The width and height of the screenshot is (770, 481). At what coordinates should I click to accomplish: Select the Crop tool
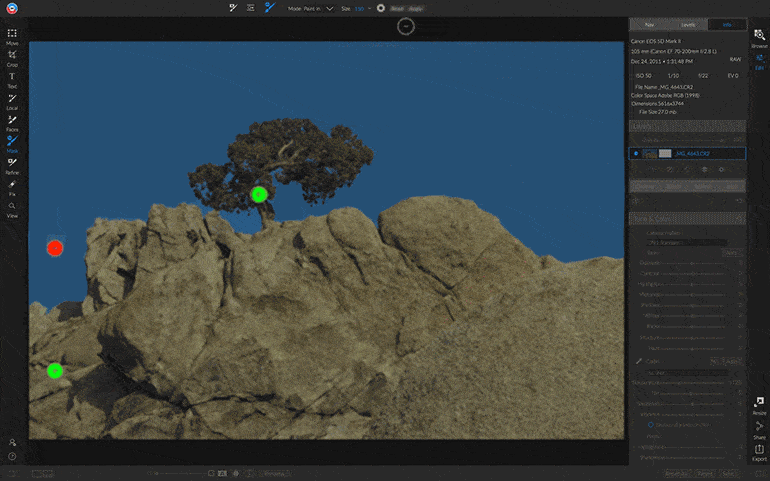[x=12, y=58]
